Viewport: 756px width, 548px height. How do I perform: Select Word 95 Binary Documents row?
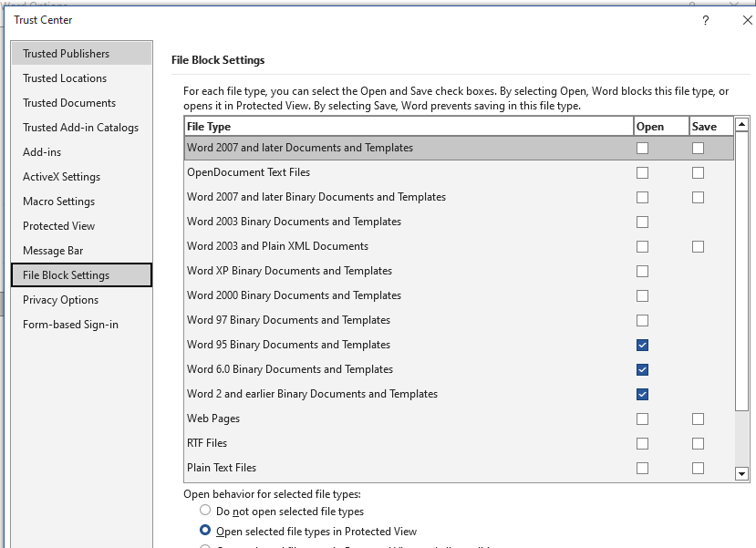459,345
